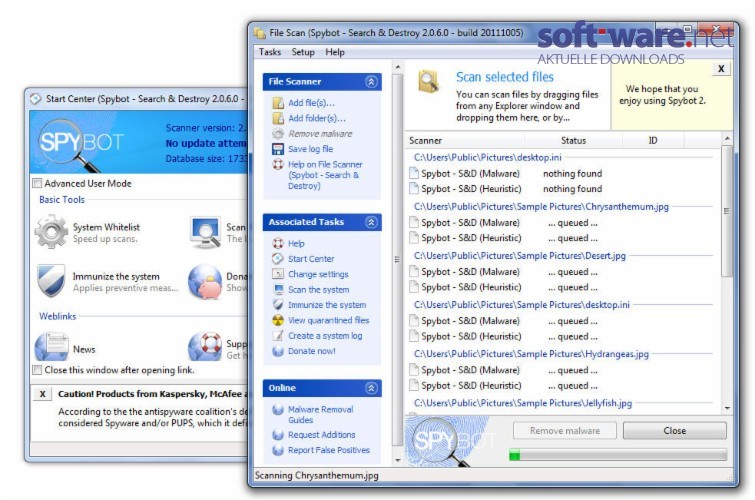Select the Chrysanthemum.jpg path row

click(541, 207)
